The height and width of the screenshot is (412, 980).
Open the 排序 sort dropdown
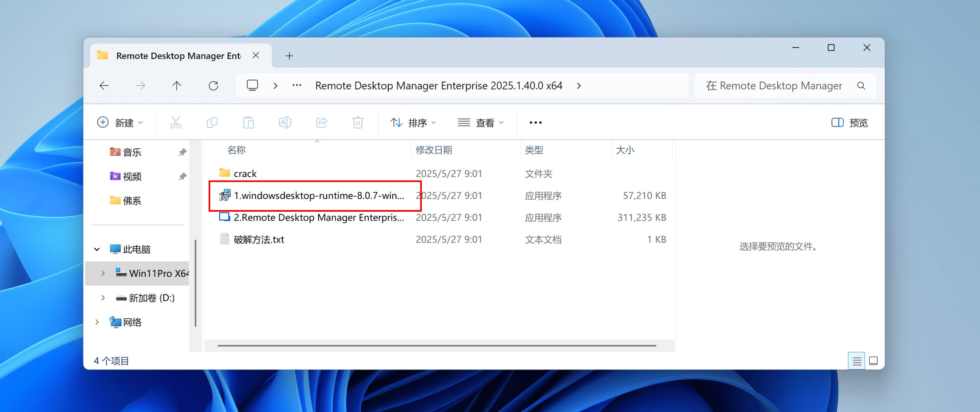(x=413, y=122)
